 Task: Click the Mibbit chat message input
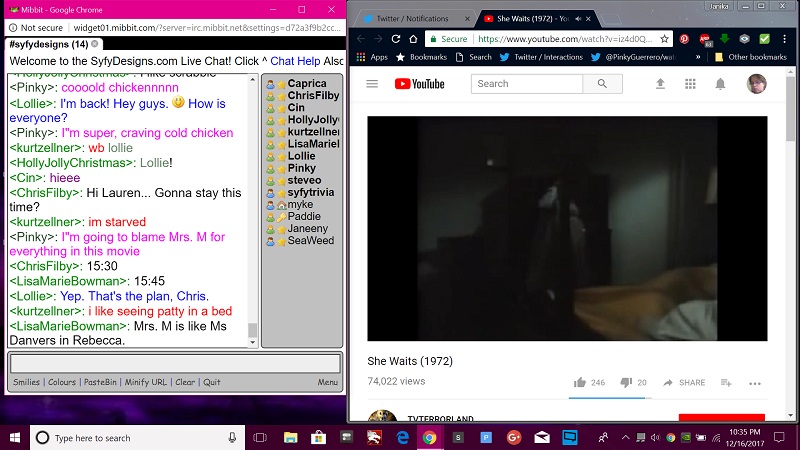click(175, 364)
